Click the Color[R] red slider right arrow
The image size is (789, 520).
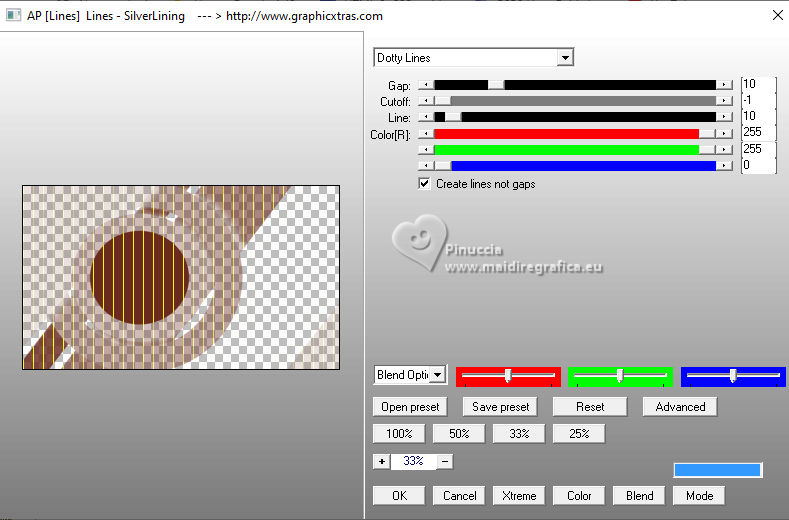tap(724, 134)
